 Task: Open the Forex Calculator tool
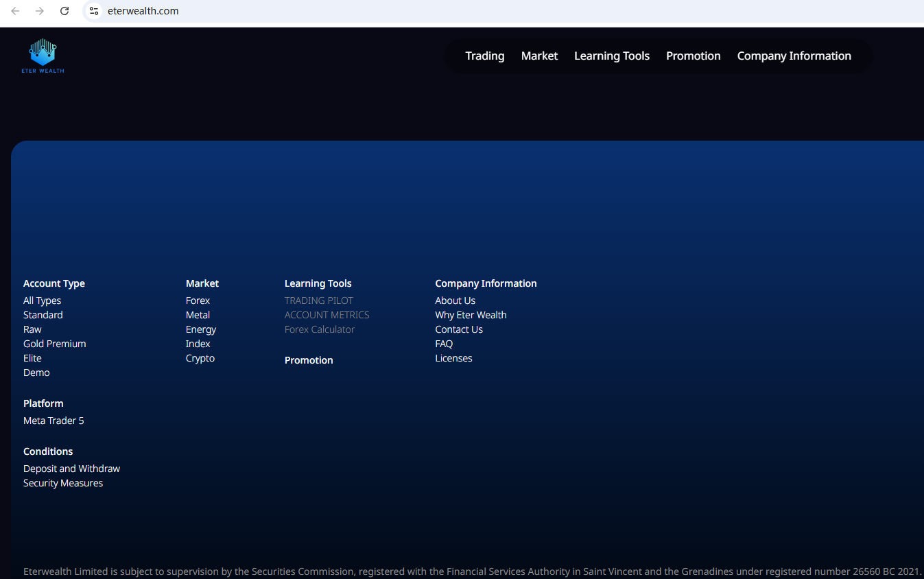319,329
